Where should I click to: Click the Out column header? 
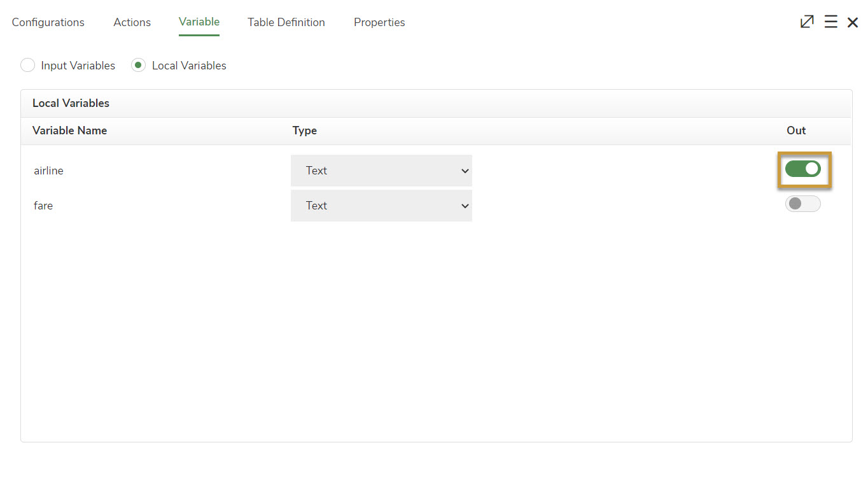coord(796,131)
